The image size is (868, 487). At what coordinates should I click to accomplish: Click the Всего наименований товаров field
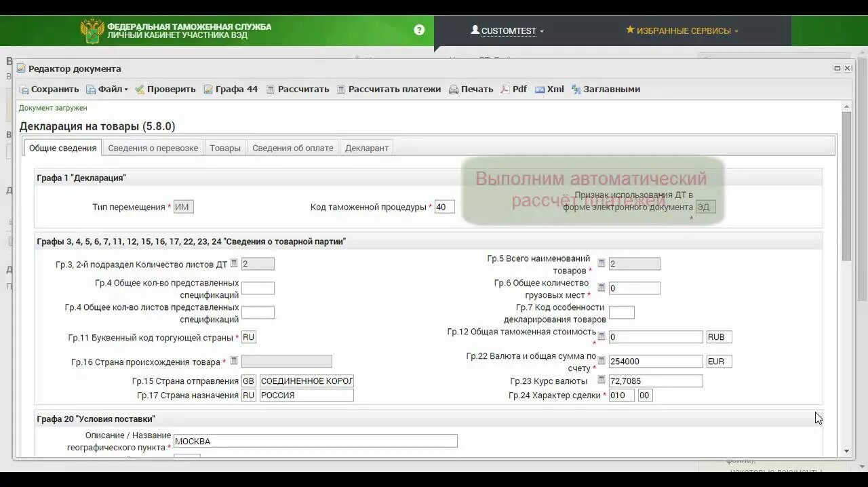click(634, 264)
